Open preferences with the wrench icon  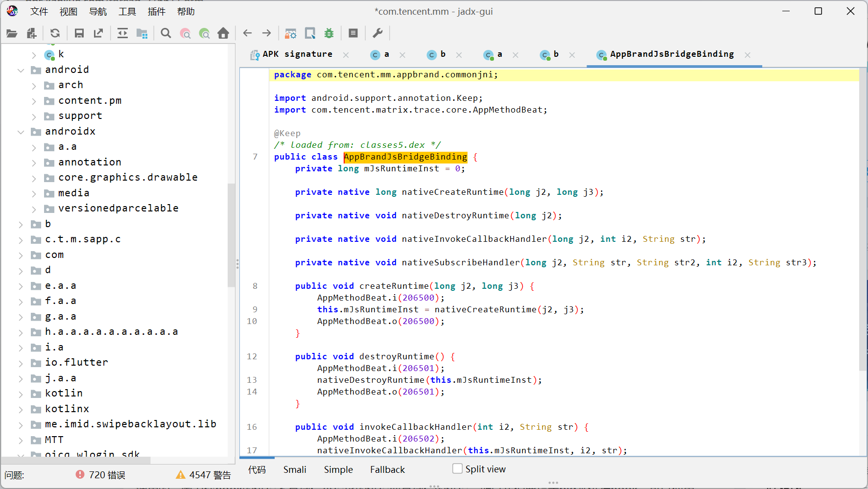pyautogui.click(x=377, y=33)
